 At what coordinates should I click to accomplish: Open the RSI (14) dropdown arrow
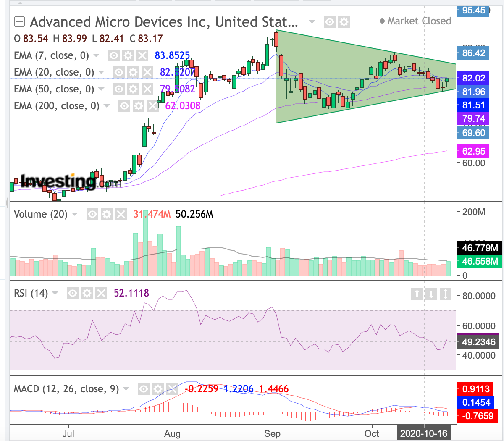click(x=55, y=293)
